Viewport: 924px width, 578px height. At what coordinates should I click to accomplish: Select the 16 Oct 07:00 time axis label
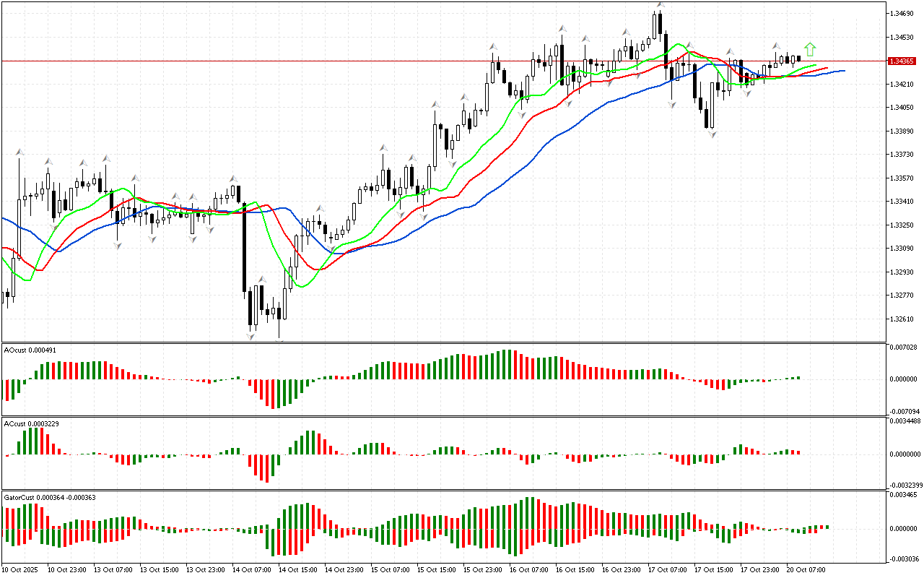click(x=528, y=569)
